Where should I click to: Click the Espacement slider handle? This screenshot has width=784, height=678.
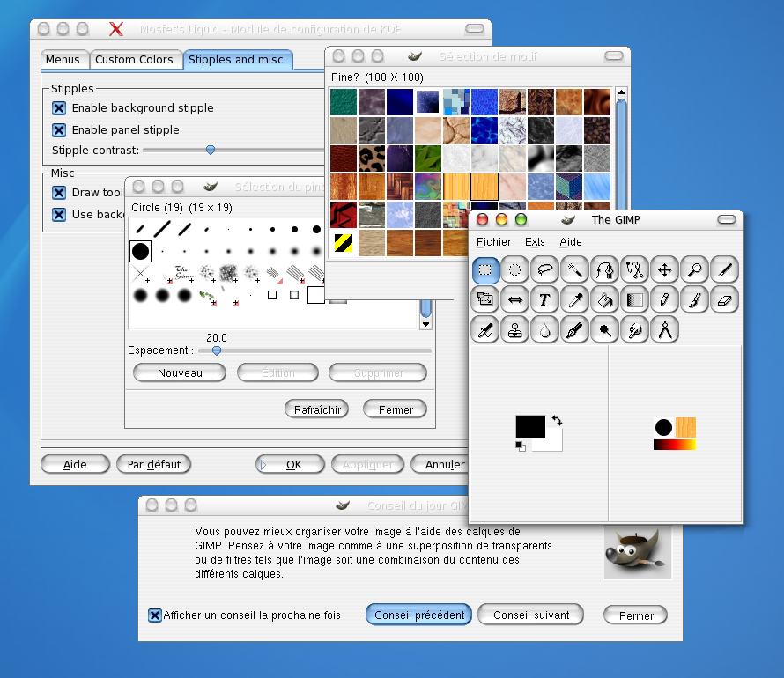[x=217, y=350]
